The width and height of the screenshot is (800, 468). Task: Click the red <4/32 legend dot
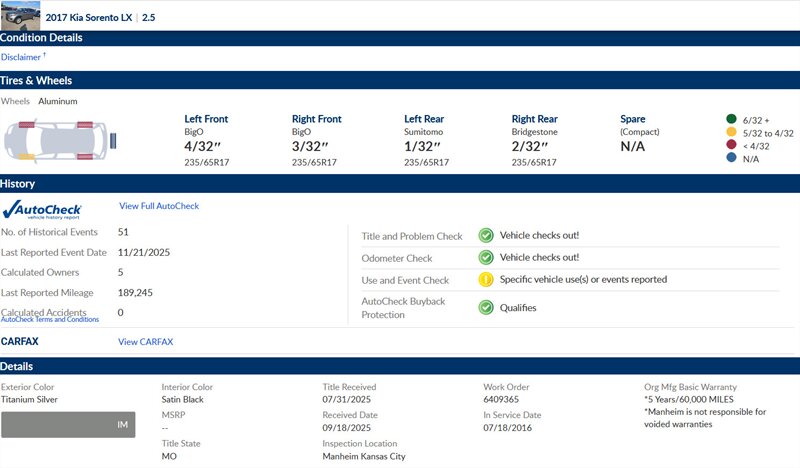732,145
